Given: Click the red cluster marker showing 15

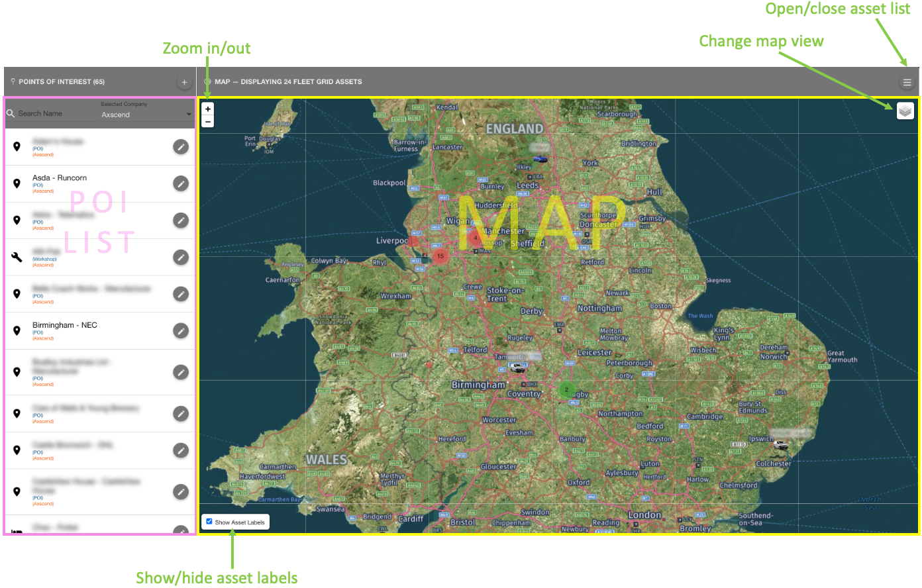Looking at the screenshot, I should 441,257.
